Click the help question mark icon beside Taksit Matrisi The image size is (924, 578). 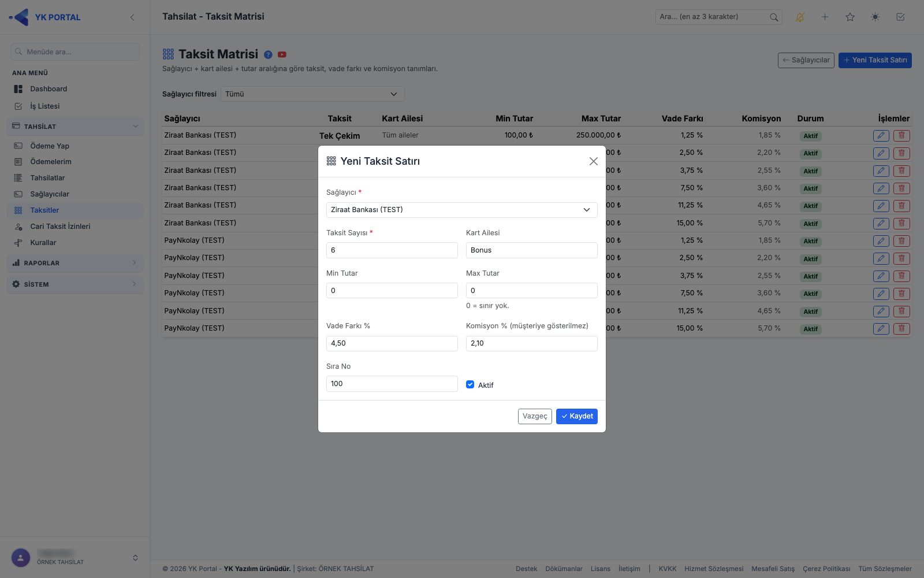click(268, 54)
